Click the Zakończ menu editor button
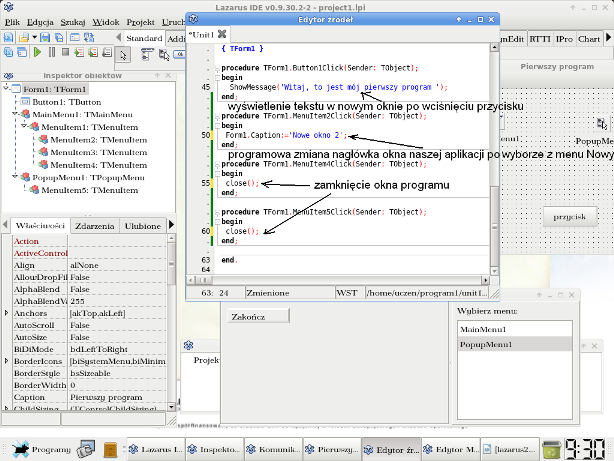614x461 pixels. coord(258,316)
